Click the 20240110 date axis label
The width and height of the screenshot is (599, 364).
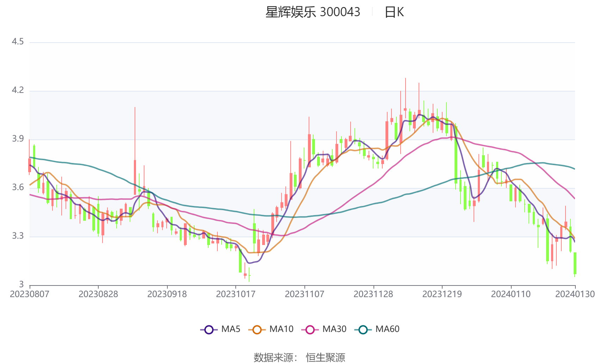coord(511,294)
